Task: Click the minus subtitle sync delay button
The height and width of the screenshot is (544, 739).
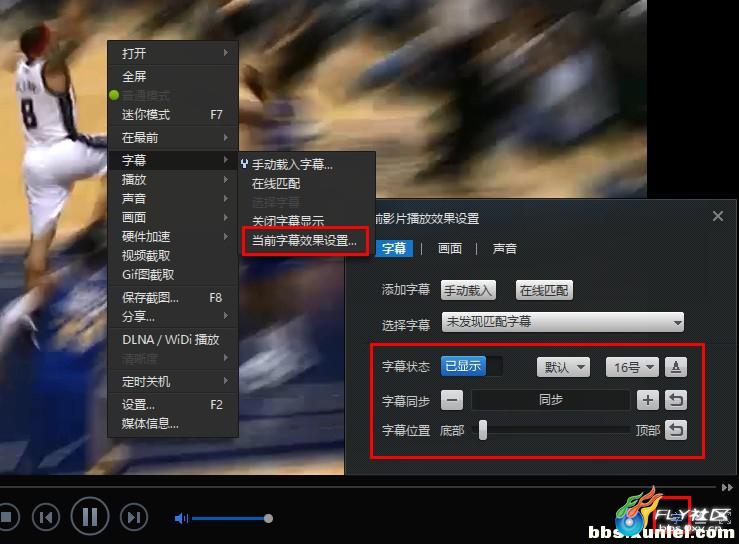Action: [452, 401]
